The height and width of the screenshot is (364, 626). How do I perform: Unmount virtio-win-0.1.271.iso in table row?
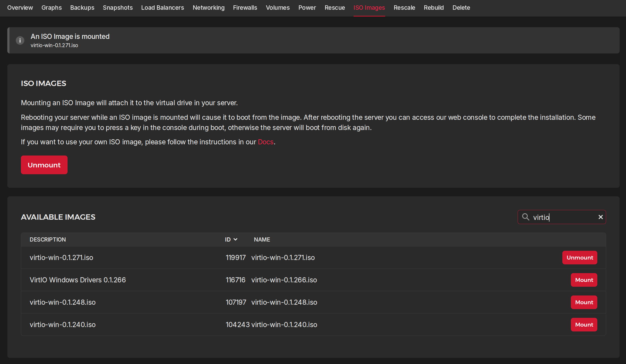coord(580,258)
